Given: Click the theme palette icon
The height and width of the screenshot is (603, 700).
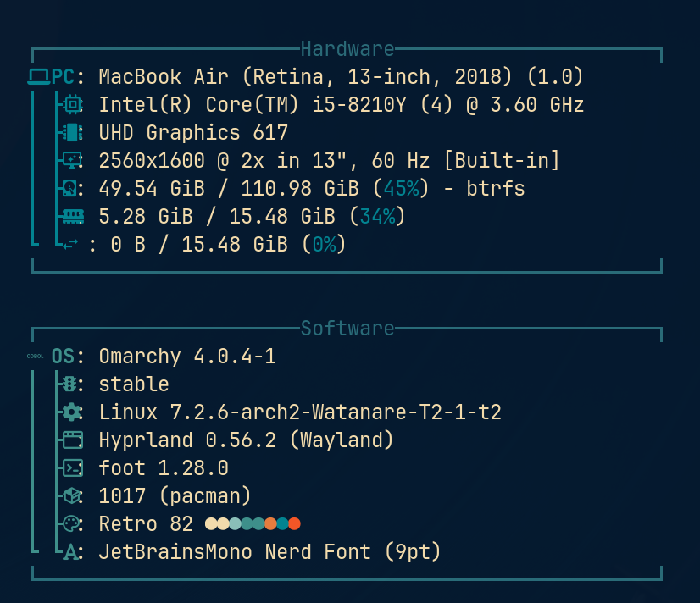Looking at the screenshot, I should pyautogui.click(x=71, y=523).
